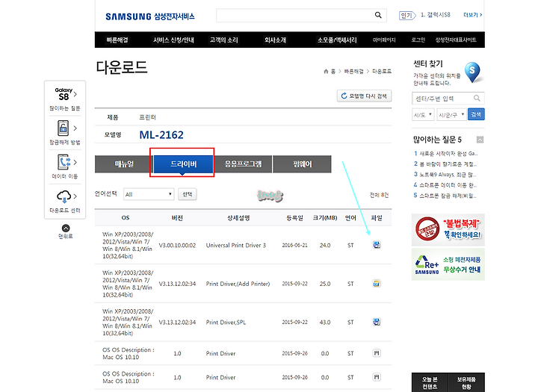Click 빠른해결 in the breadcrumb
This screenshot has height=392, width=538.
click(353, 72)
